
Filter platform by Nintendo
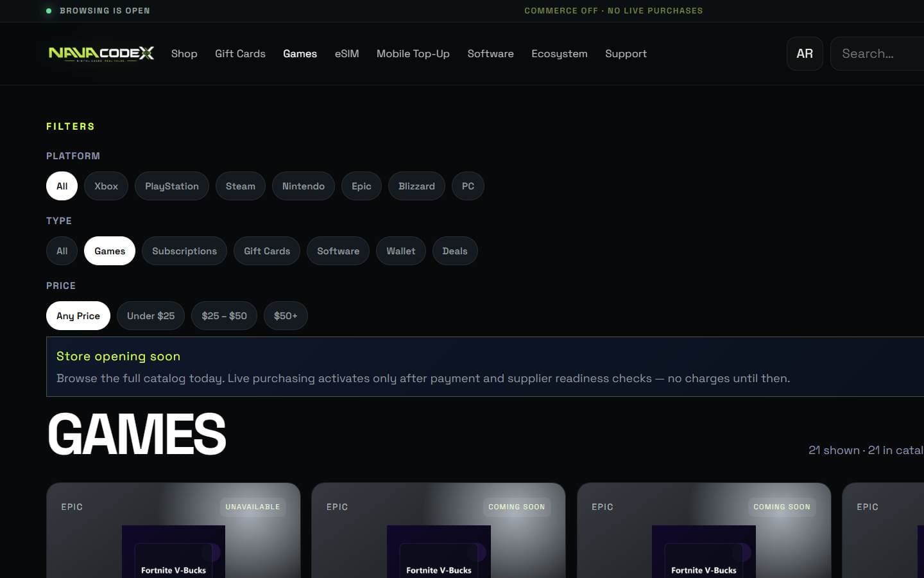pos(303,186)
